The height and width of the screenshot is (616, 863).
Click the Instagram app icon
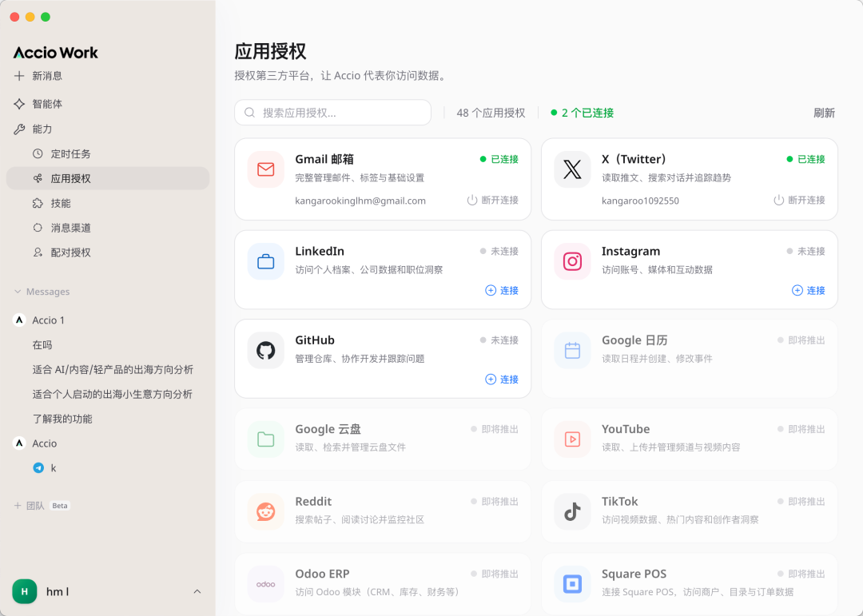point(572,260)
